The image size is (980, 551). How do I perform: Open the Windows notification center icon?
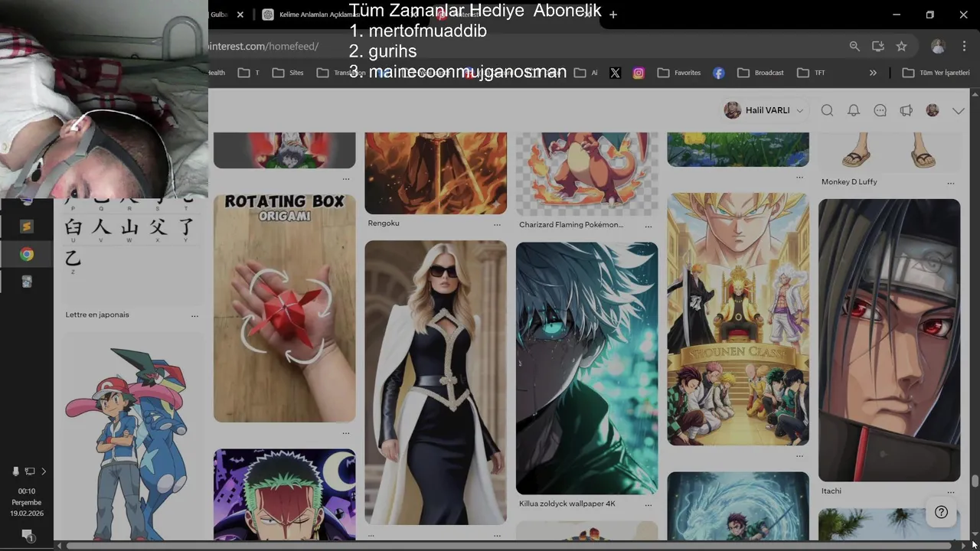click(27, 535)
